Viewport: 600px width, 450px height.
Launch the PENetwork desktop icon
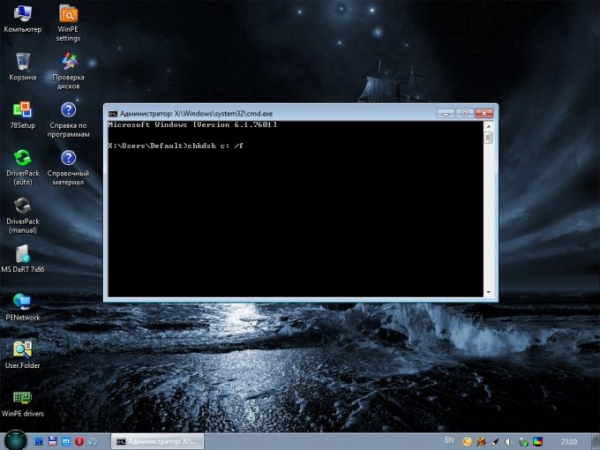coord(22,301)
